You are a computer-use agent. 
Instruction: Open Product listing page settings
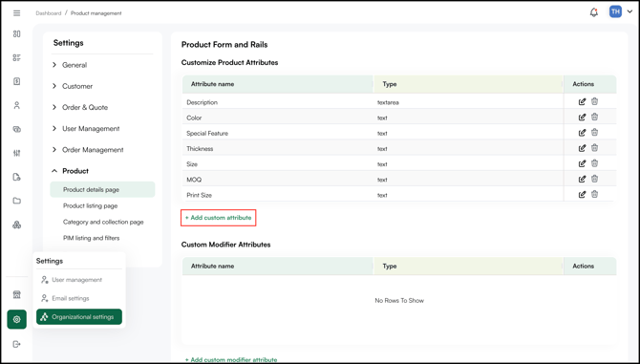(90, 205)
